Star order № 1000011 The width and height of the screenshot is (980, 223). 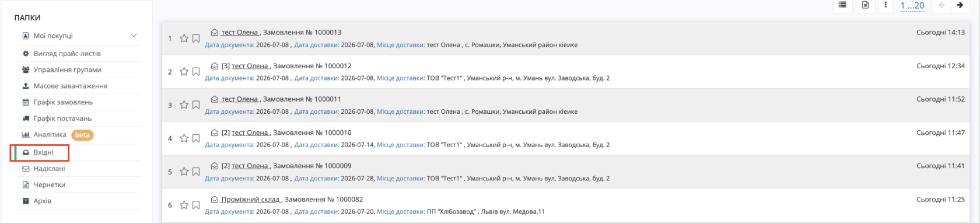tap(184, 105)
